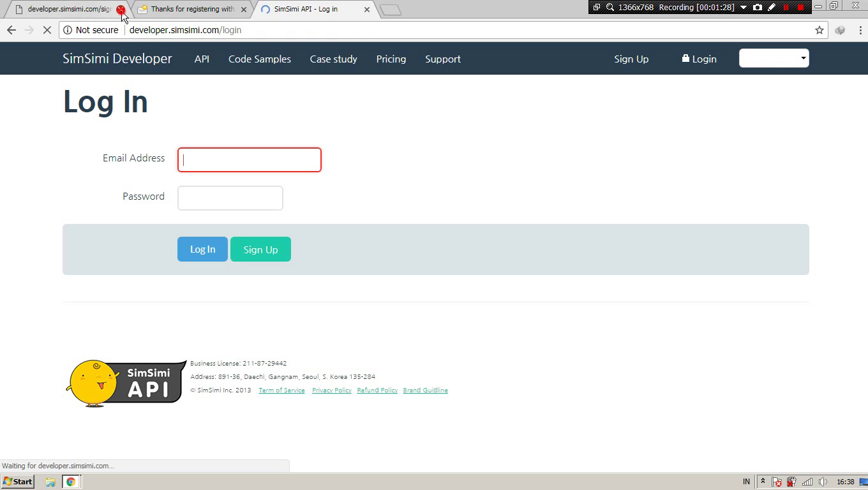View site info via Not secure icon

pos(91,30)
